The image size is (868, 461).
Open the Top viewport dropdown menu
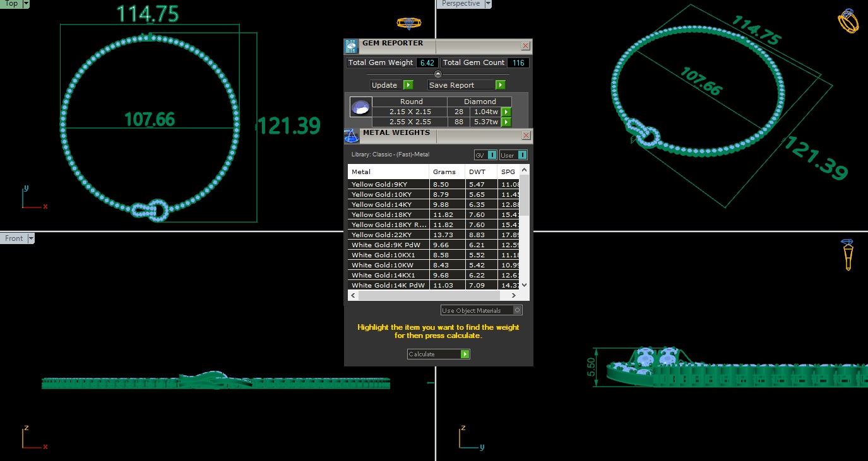26,4
